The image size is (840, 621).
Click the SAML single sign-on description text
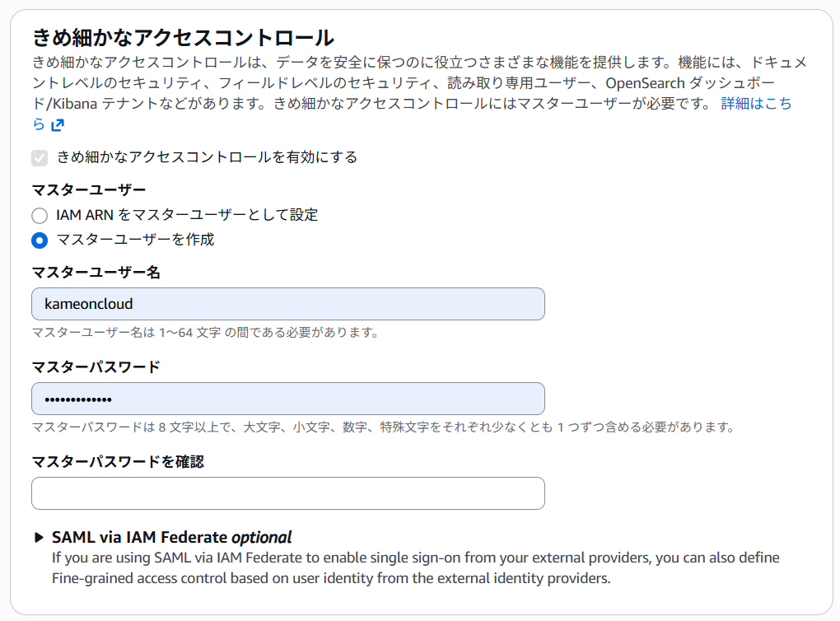[415, 568]
